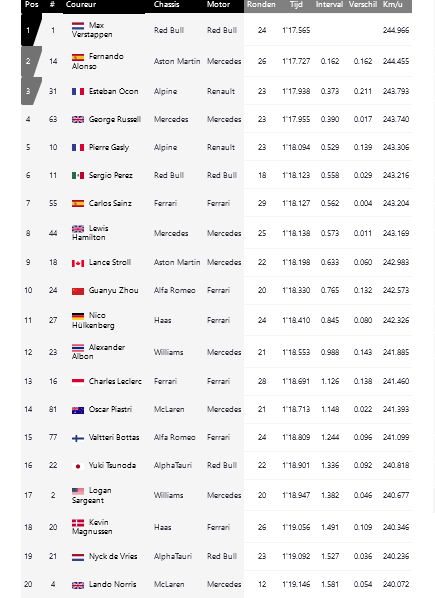435x598 pixels.
Task: Open the Charles Leclerc driver link
Action: [115, 381]
